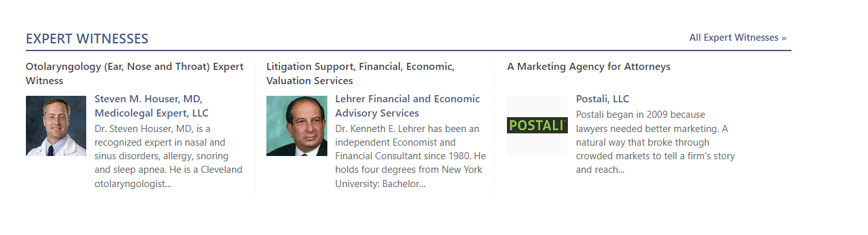Viewport: 868px width, 235px height.
Task: Expand the ellipsis after University: Bachelor
Action: click(x=421, y=184)
